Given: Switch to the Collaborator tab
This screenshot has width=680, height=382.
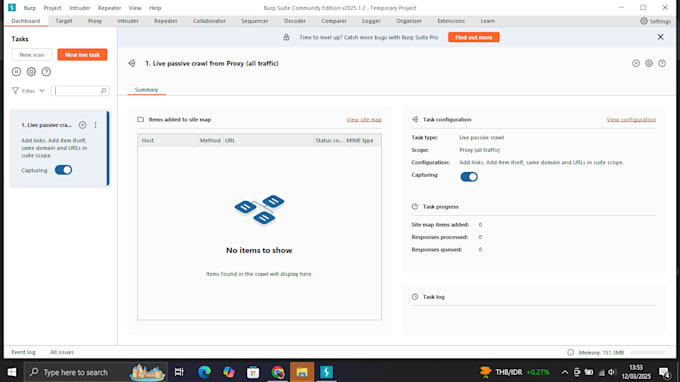Looking at the screenshot, I should tap(209, 21).
